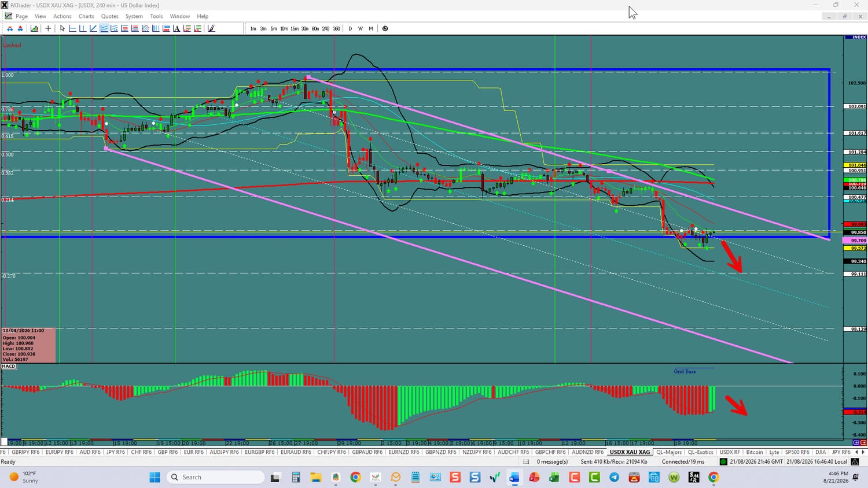868x488 pixels.
Task: Open the Page menu
Action: (22, 16)
